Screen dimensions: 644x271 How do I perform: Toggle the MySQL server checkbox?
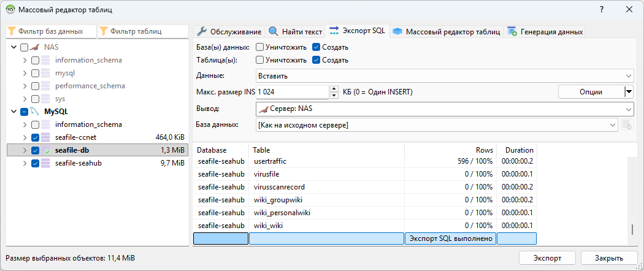25,112
